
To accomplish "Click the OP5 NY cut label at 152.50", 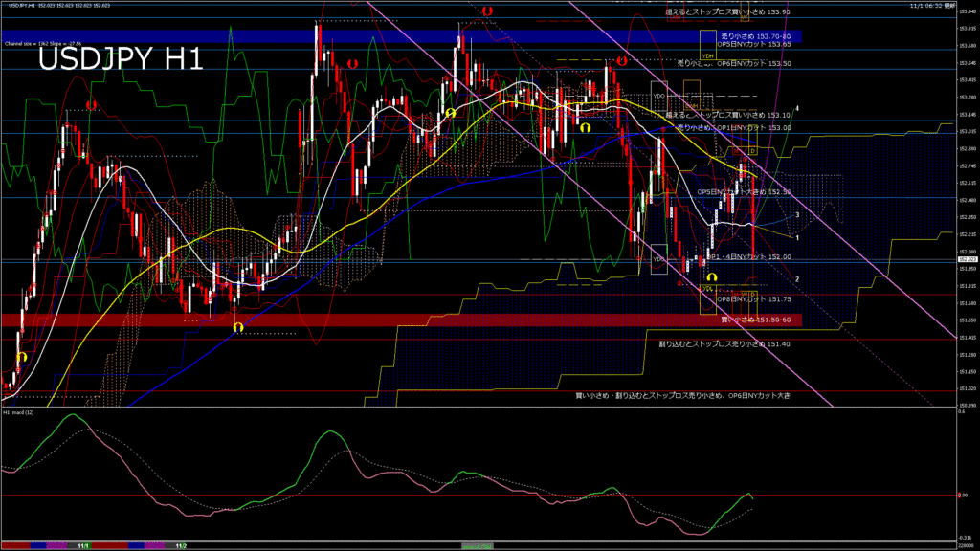I will 744,191.
